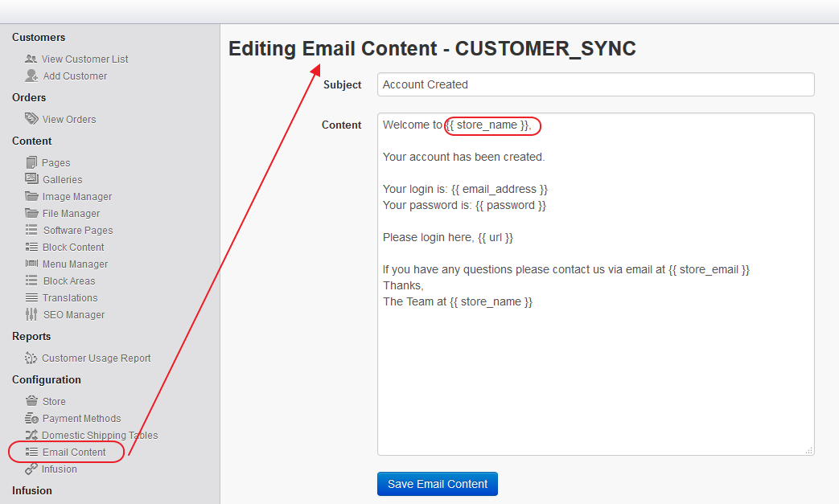Click the View Customer List icon

point(31,59)
